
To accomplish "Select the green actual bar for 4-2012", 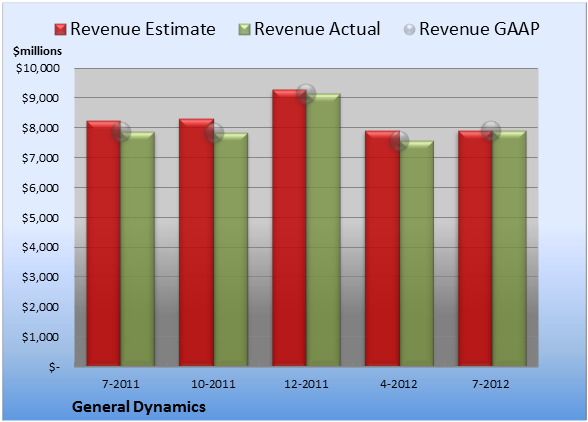I will [x=417, y=254].
